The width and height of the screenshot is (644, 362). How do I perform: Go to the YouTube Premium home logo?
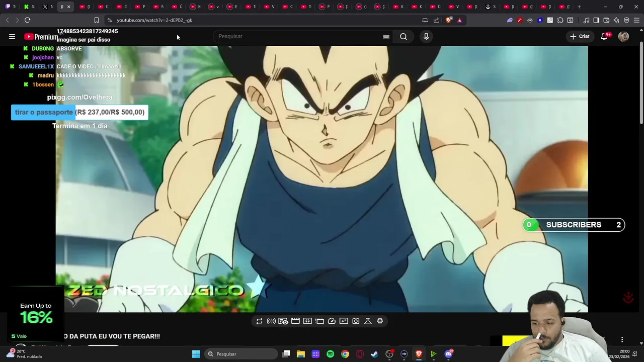[41, 37]
